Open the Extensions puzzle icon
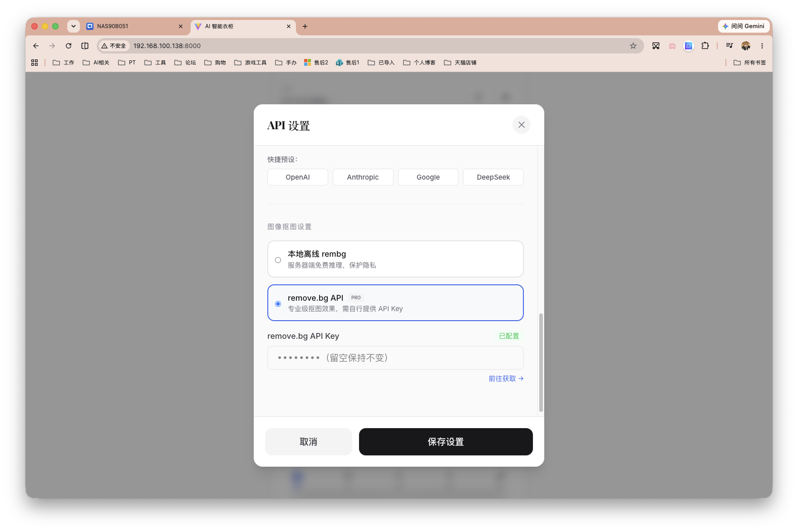The width and height of the screenshot is (798, 532). (705, 46)
